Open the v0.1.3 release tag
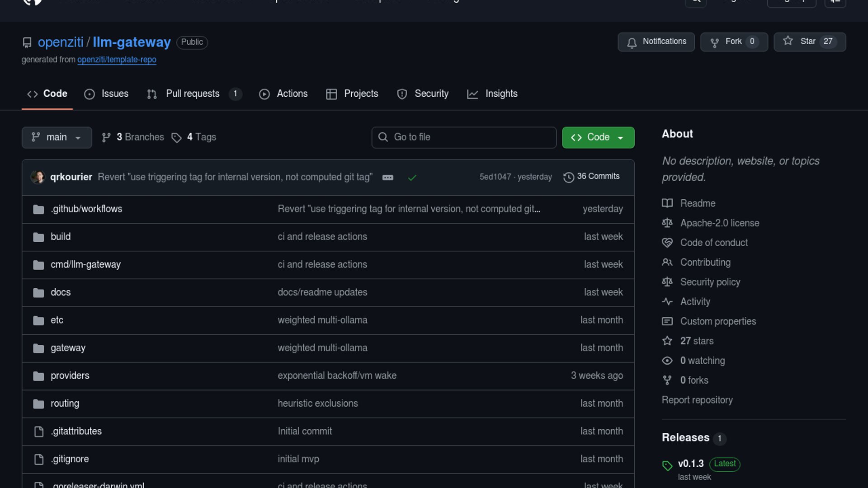This screenshot has width=868, height=488. [690, 464]
